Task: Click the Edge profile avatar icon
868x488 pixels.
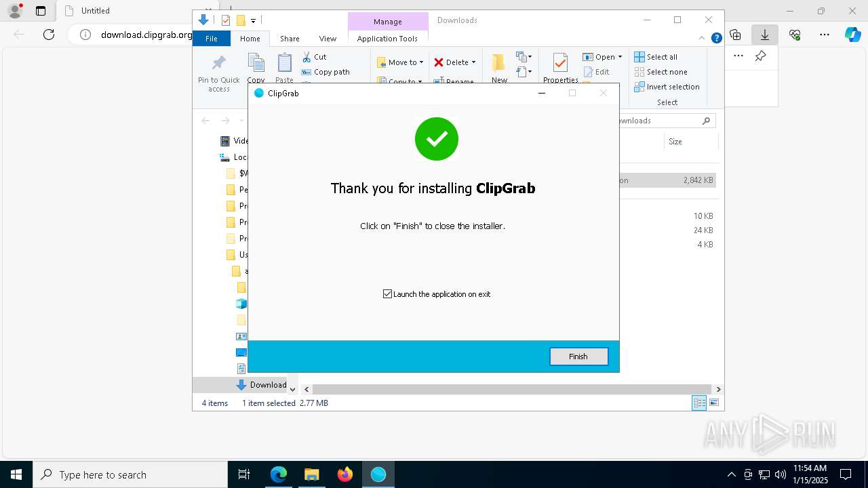Action: pyautogui.click(x=14, y=11)
